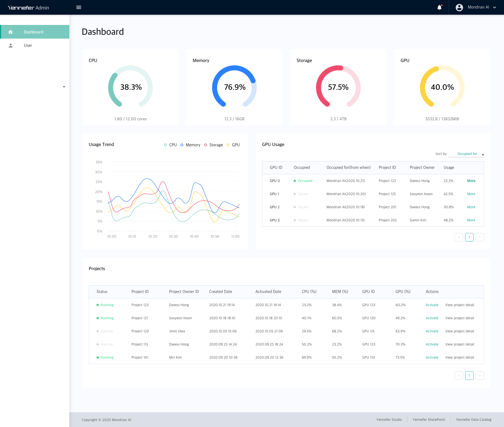The image size is (504, 427).
Task: Open the User sidebar item
Action: (28, 45)
